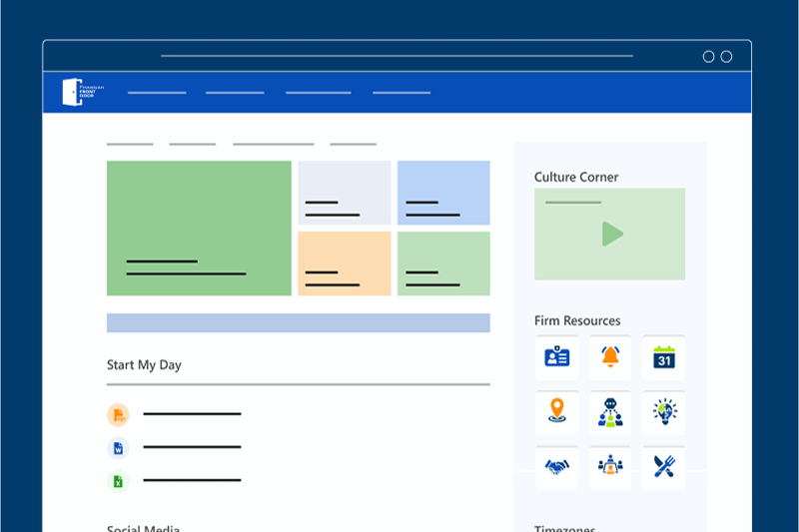Select the small light green news tile
The image size is (799, 532).
click(x=443, y=264)
